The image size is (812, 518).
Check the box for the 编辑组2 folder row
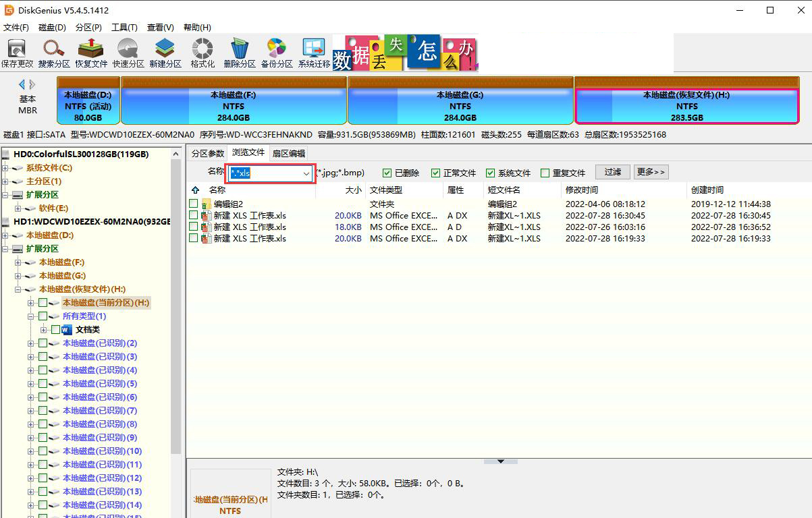pyautogui.click(x=194, y=204)
